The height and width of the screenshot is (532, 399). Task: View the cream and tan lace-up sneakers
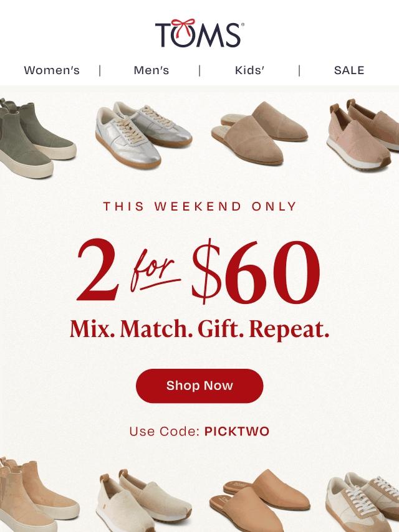[363, 502]
